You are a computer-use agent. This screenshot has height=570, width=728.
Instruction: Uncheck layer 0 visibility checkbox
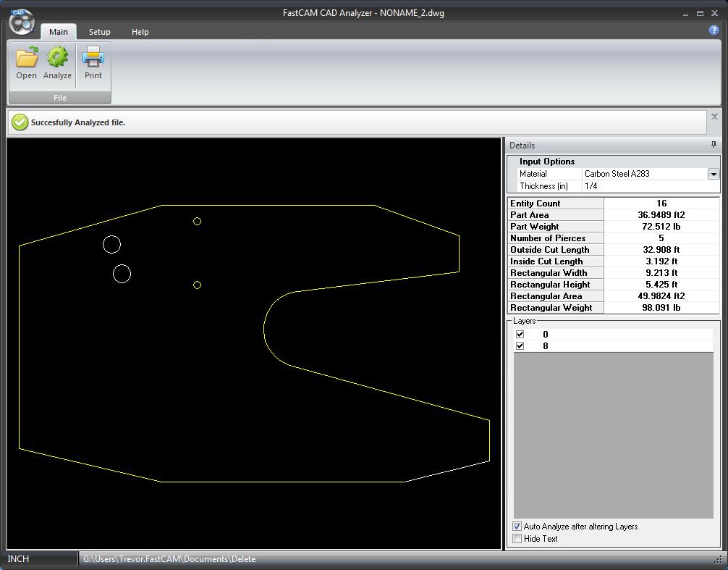tap(520, 334)
